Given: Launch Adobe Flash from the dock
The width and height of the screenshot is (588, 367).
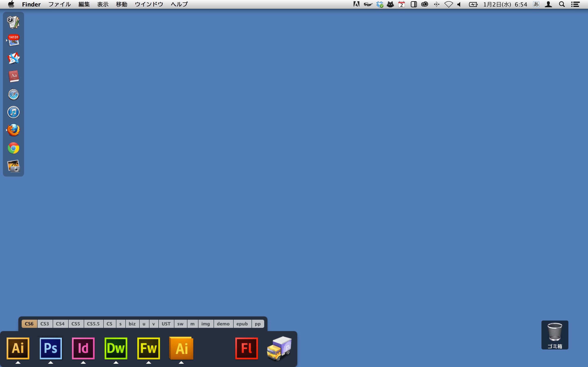Looking at the screenshot, I should coord(246,348).
